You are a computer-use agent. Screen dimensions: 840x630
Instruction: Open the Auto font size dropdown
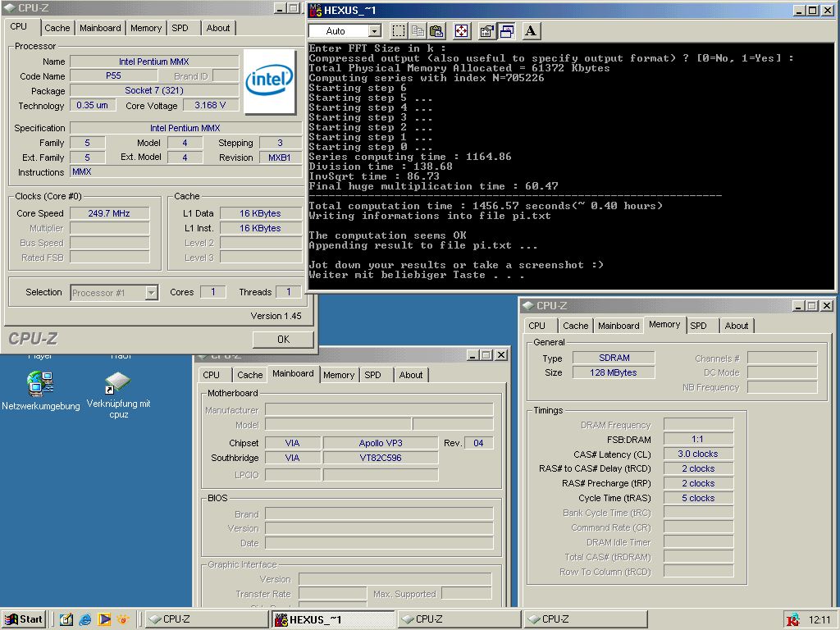pos(375,31)
